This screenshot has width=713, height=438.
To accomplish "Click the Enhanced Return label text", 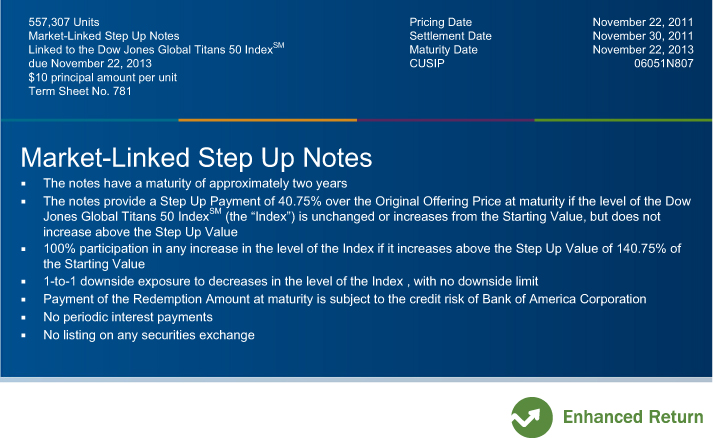I will point(633,417).
